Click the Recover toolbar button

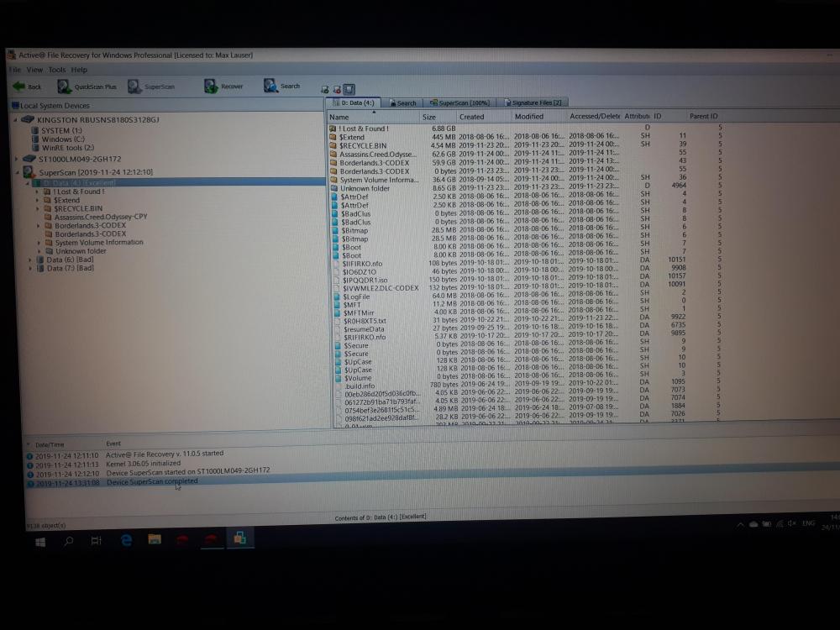[223, 86]
